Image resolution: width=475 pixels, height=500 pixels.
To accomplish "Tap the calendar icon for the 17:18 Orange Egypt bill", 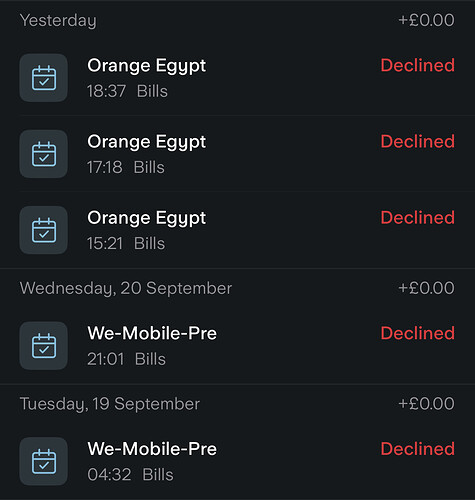I will pos(44,154).
